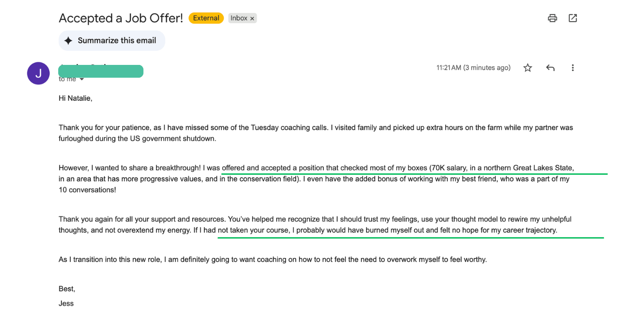Print this email using the printer icon

552,18
